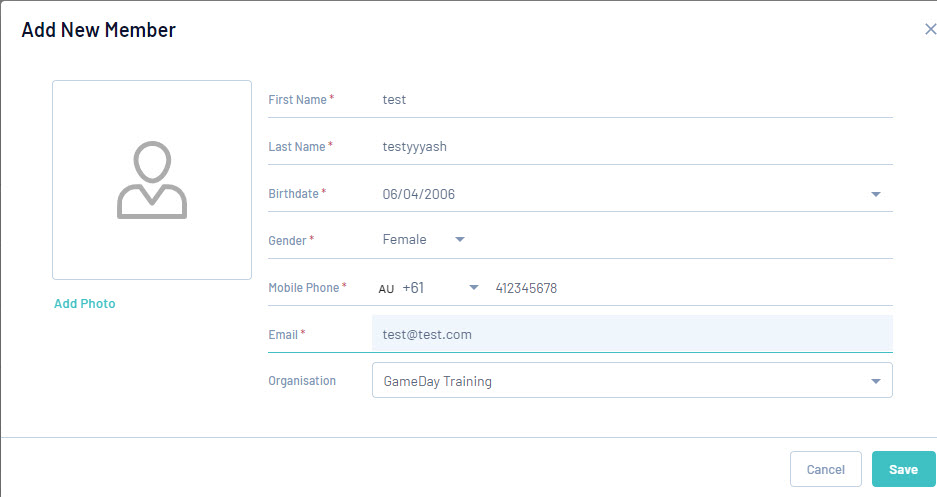The width and height of the screenshot is (937, 497).
Task: Open the country code dropdown arrow
Action: click(x=473, y=288)
